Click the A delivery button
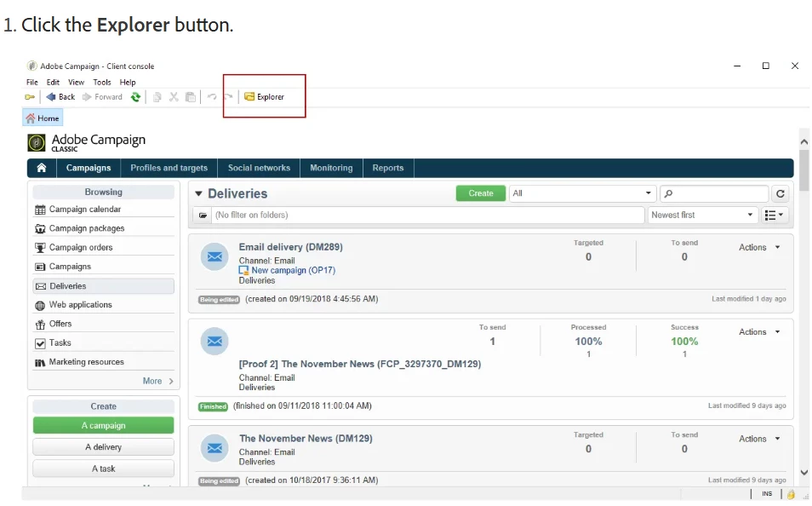 [104, 447]
